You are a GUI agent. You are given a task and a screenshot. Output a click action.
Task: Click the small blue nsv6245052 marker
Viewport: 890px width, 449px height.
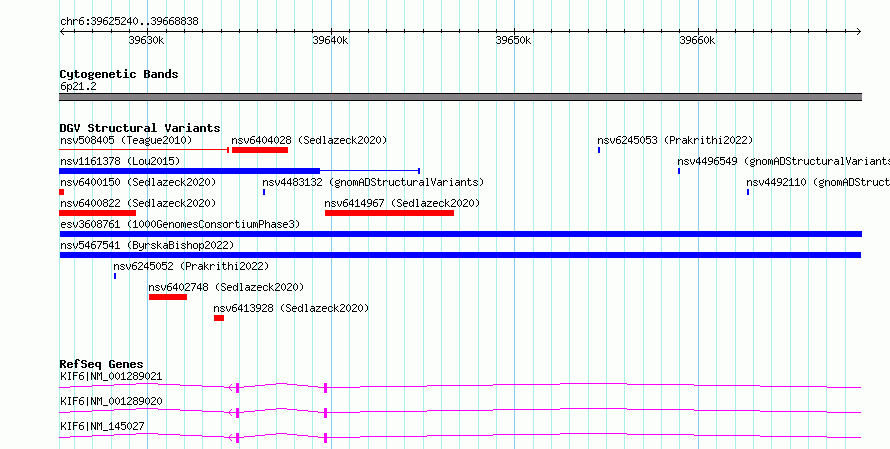pyautogui.click(x=115, y=276)
